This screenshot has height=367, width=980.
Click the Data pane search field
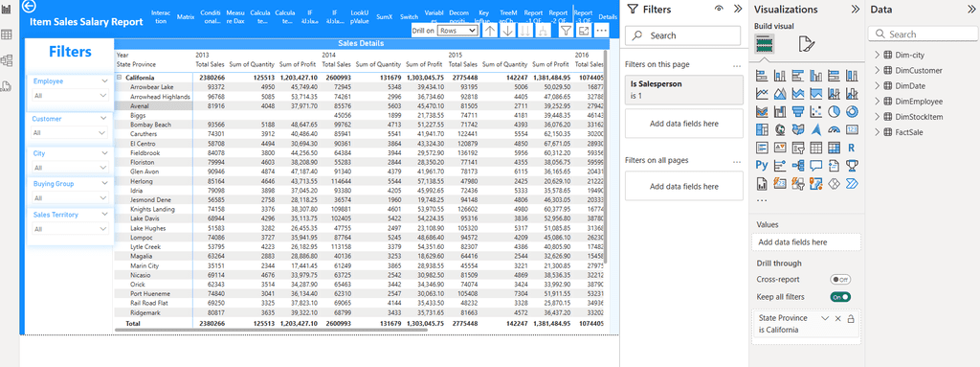click(924, 34)
